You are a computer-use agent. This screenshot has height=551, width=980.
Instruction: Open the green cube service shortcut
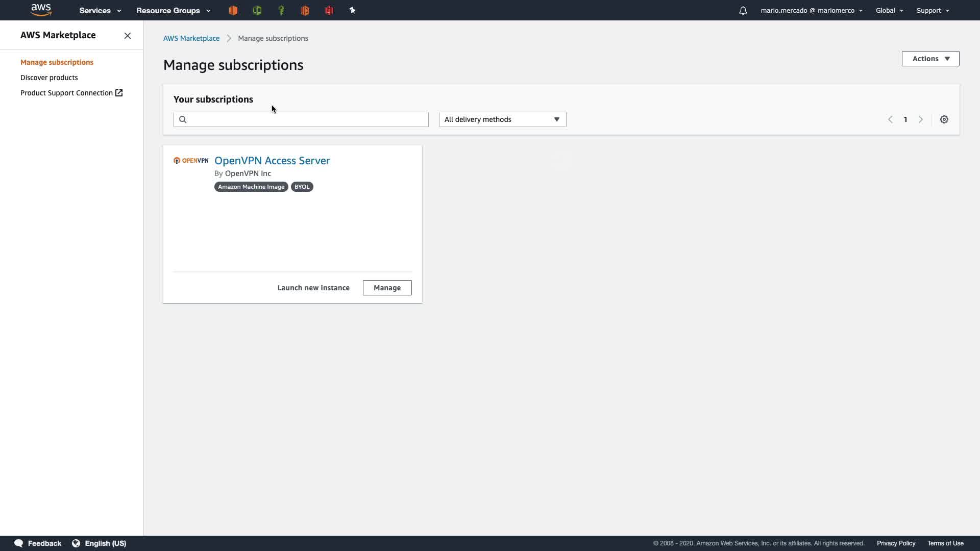[x=257, y=10]
